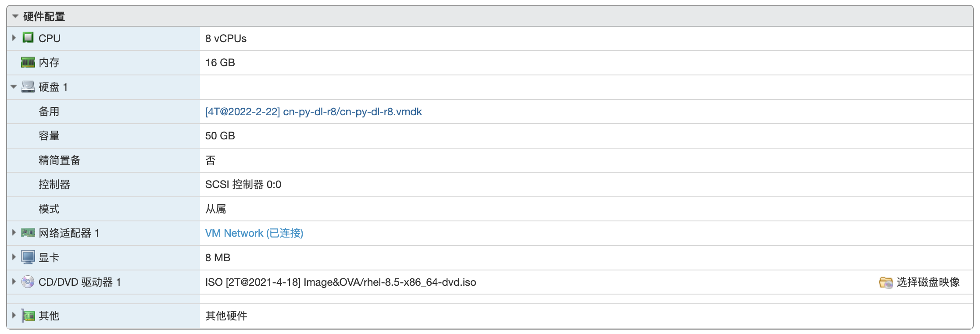Click the video card monitor icon
The image size is (980, 334).
28,257
